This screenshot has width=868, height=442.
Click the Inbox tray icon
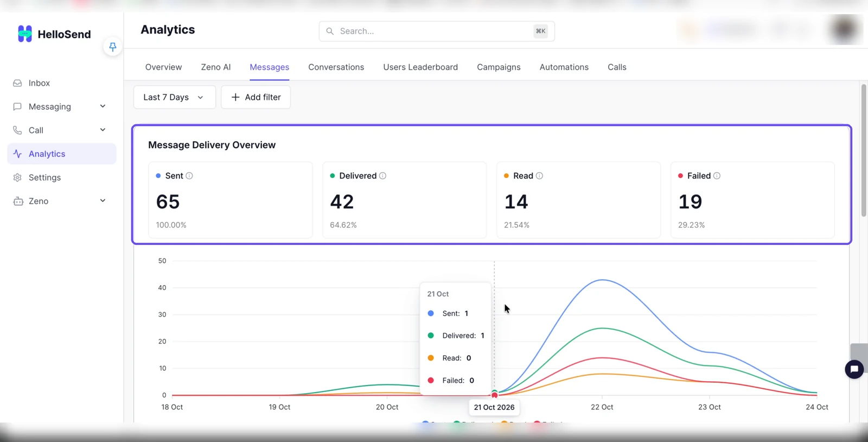click(x=17, y=83)
